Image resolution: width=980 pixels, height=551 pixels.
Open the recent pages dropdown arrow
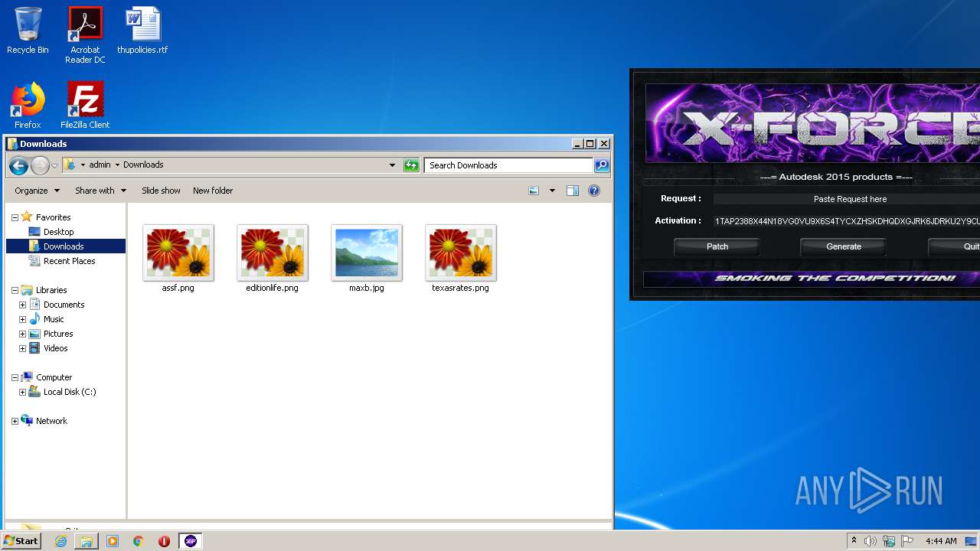[x=54, y=166]
